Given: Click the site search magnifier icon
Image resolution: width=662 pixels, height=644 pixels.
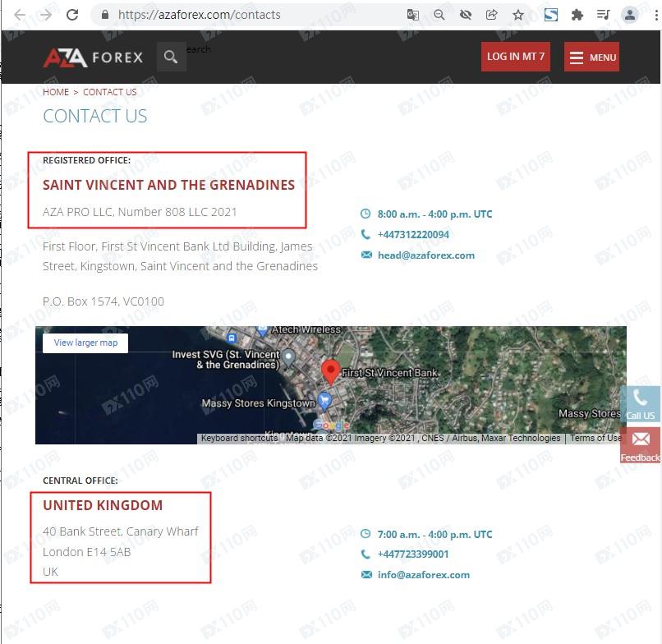Looking at the screenshot, I should click(171, 56).
